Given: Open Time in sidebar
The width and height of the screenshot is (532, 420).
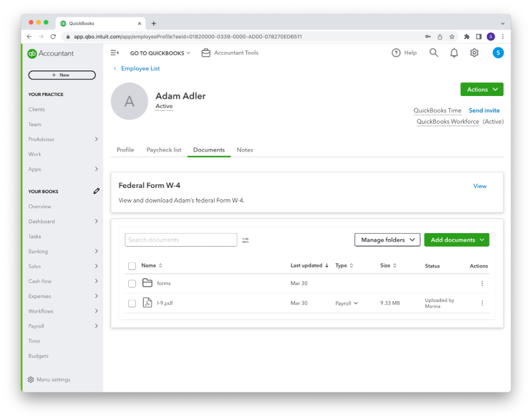Looking at the screenshot, I should (x=34, y=341).
